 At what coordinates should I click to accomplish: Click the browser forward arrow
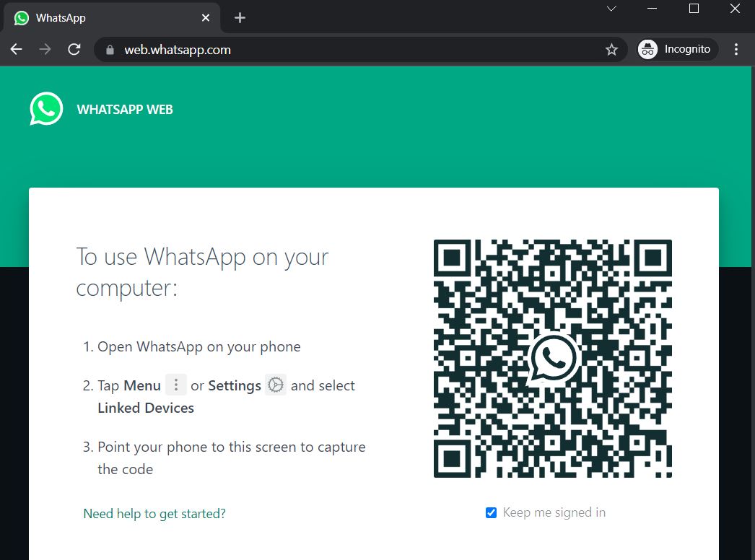tap(45, 49)
